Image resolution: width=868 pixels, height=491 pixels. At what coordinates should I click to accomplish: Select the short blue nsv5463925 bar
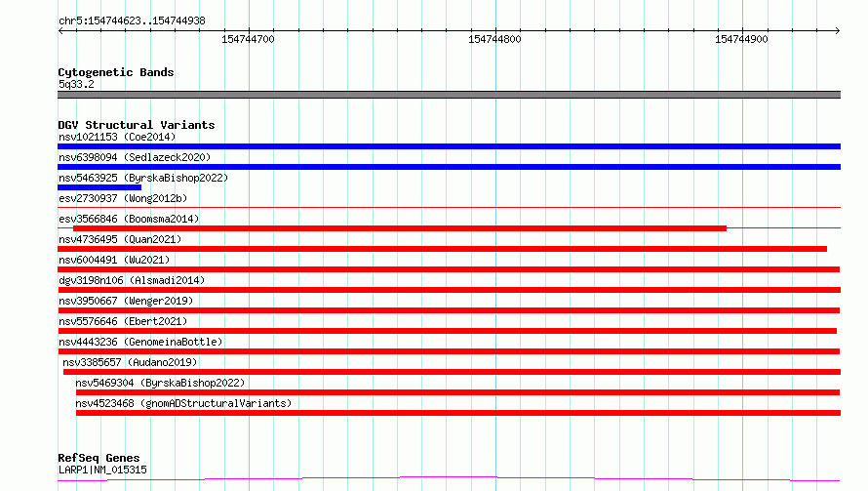99,187
